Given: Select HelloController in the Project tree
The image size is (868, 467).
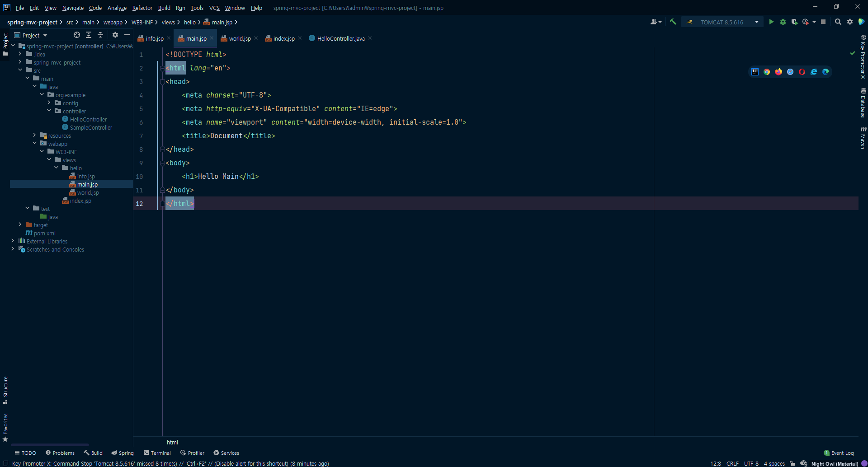Looking at the screenshot, I should (88, 119).
